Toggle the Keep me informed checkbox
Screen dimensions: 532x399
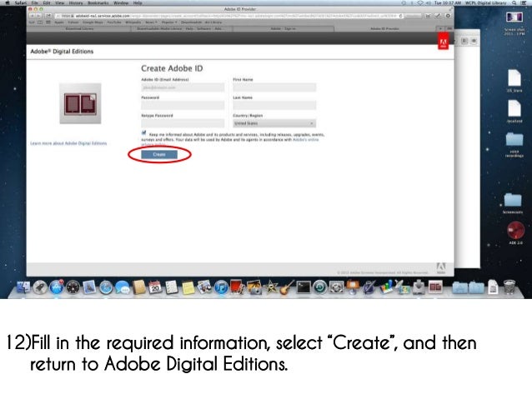(x=144, y=132)
